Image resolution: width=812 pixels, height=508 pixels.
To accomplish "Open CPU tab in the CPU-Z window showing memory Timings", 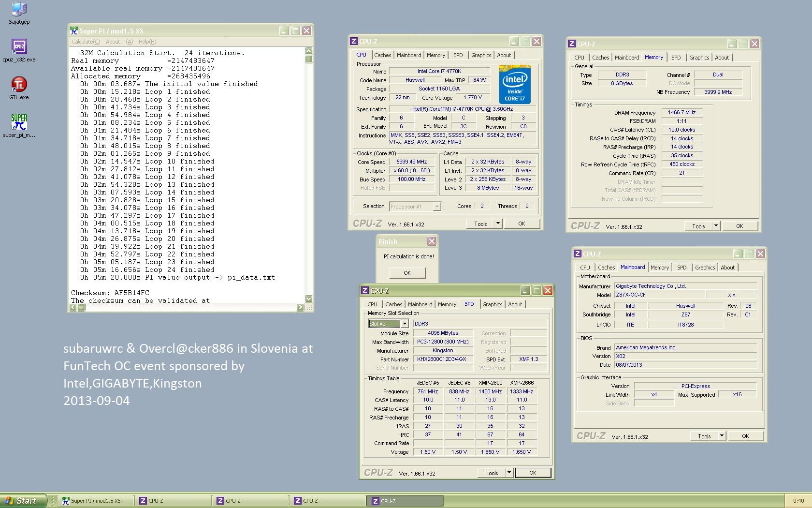I will pyautogui.click(x=580, y=58).
